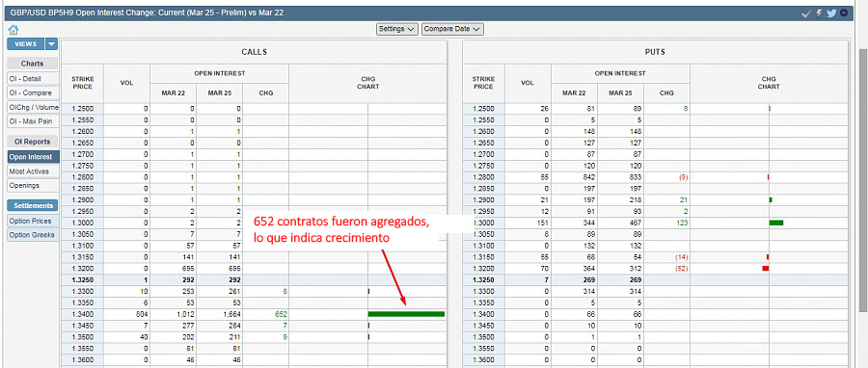Select the Open Interest report
868x368 pixels.
[x=33, y=157]
